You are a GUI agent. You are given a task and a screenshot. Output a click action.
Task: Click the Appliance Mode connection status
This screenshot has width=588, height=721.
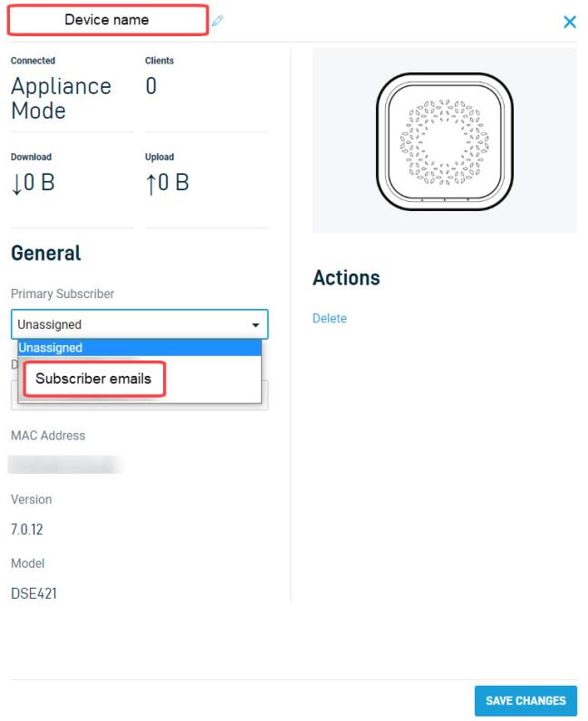62,99
